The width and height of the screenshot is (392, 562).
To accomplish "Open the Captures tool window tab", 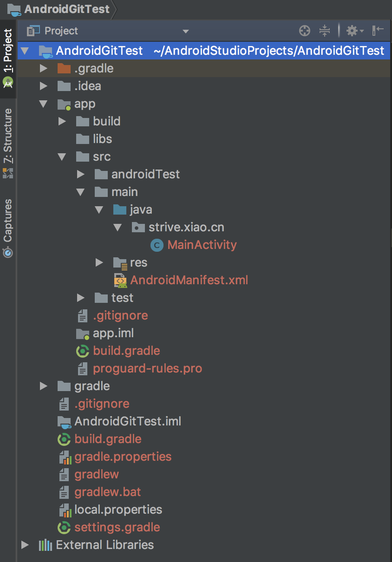I will (8, 228).
